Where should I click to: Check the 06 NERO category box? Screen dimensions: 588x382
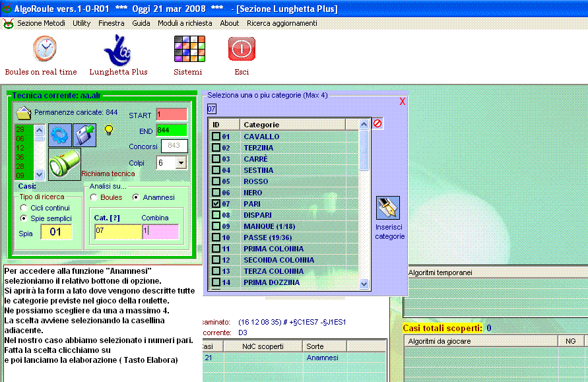[216, 192]
